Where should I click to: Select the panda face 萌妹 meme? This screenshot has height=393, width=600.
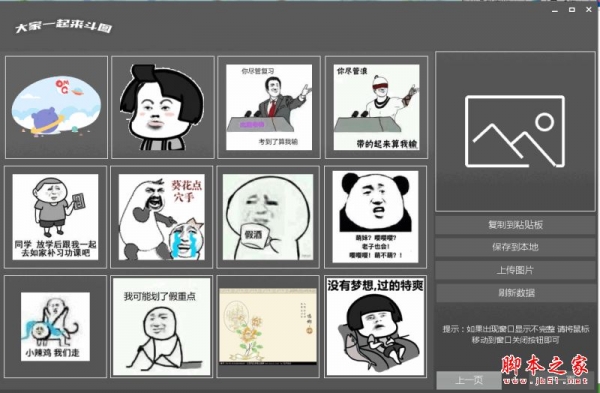[375, 217]
